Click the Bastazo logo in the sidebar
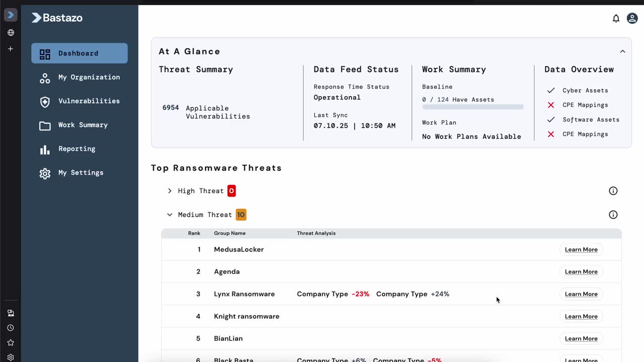Screen dimensions: 644x362 [57, 18]
